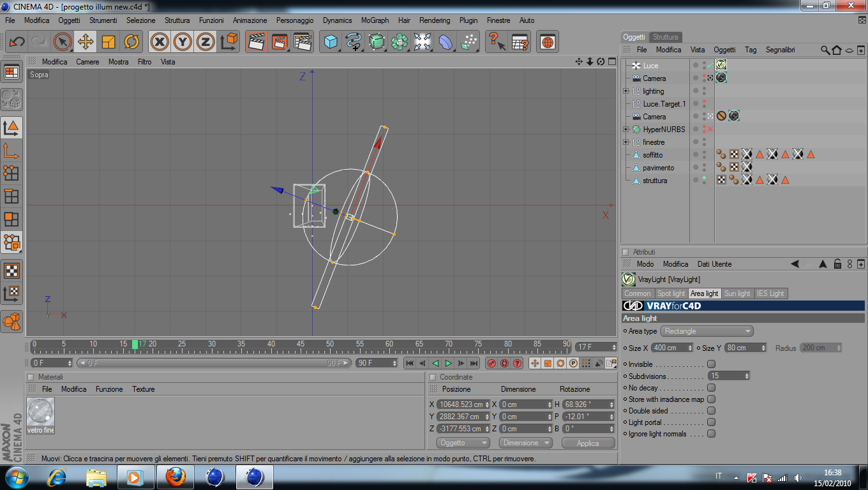
Task: Expand the lighting object in tree
Action: tap(626, 91)
